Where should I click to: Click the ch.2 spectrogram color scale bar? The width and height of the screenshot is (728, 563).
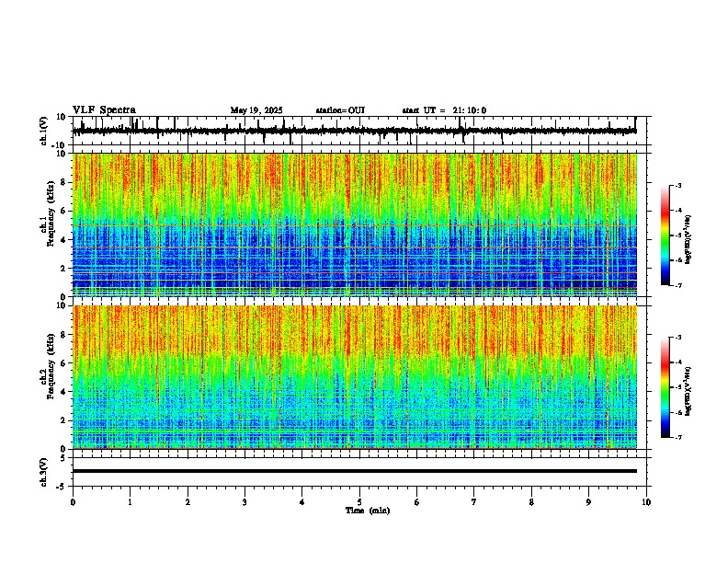point(665,387)
